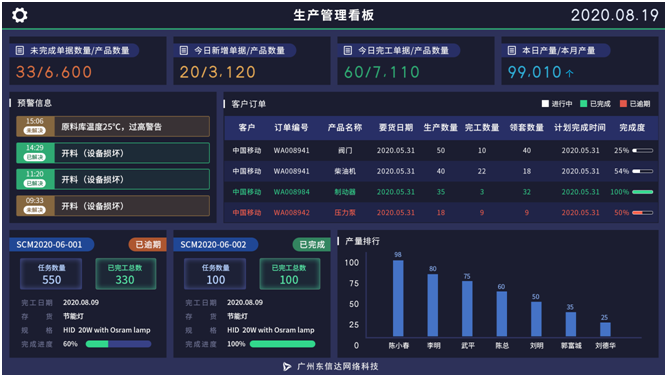Viewport: 667px width, 377px height.
Task: Click the document icon beside 今日完工单据/产品数量
Action: (348, 51)
